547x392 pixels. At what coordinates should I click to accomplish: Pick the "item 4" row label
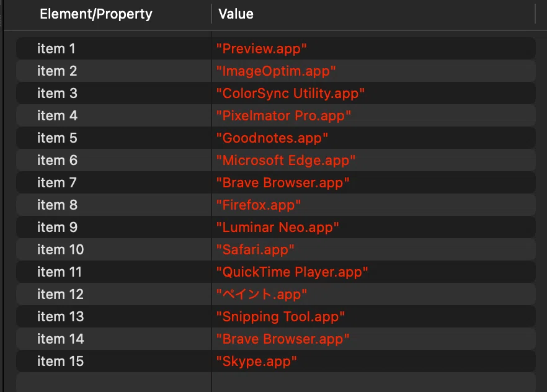click(x=57, y=115)
